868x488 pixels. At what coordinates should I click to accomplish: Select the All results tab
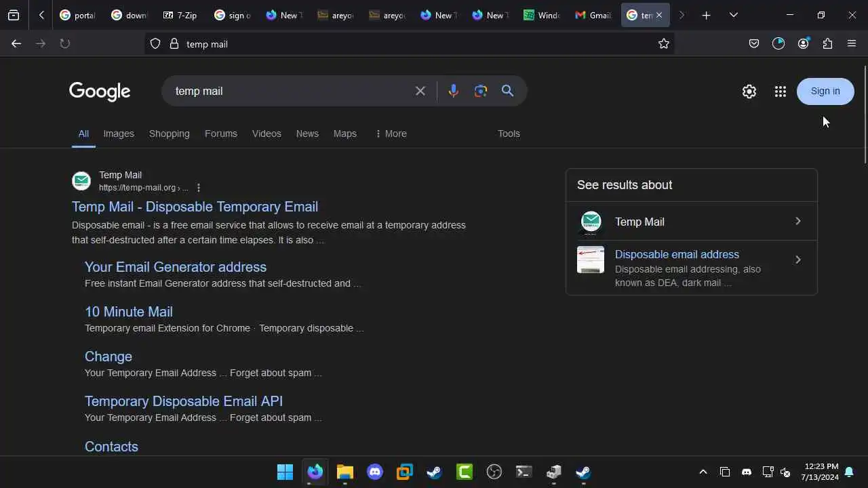click(x=83, y=134)
